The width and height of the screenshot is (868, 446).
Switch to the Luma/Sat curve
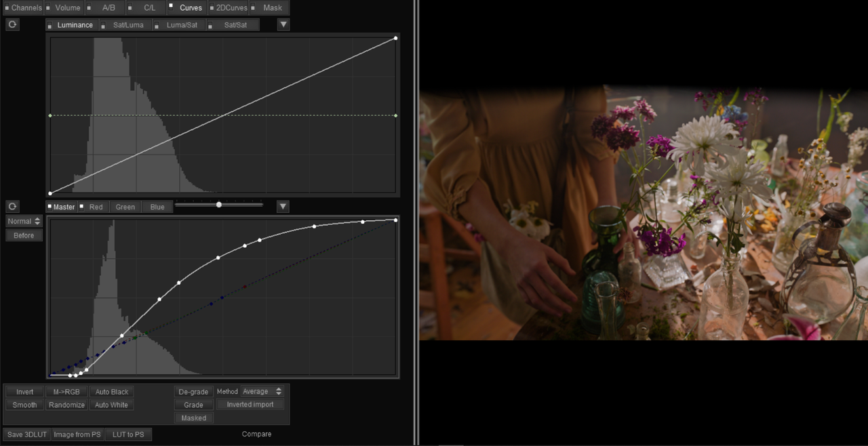178,25
